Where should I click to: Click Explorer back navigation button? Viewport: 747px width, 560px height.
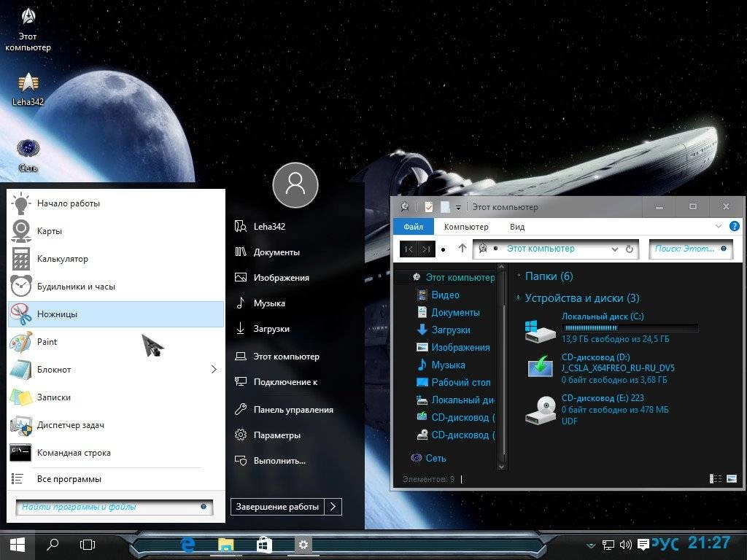tap(409, 249)
